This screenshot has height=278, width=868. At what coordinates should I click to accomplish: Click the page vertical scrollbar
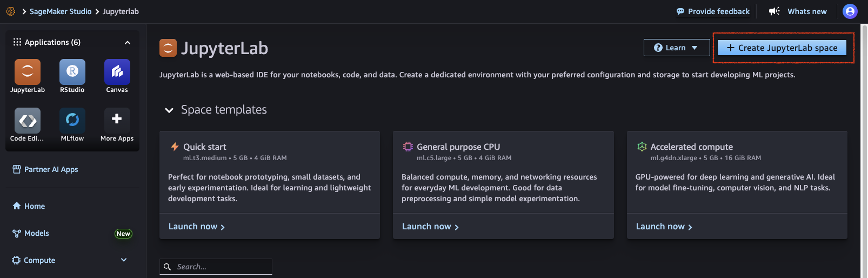point(864,150)
